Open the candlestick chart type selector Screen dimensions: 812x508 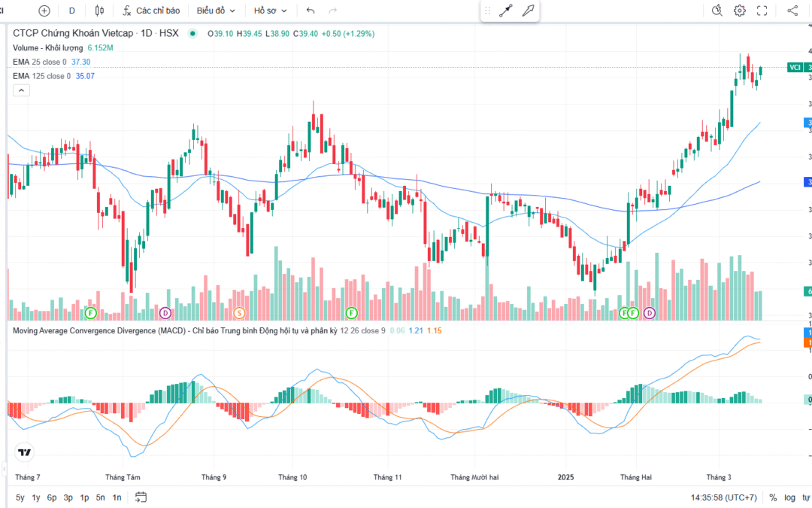pos(99,11)
